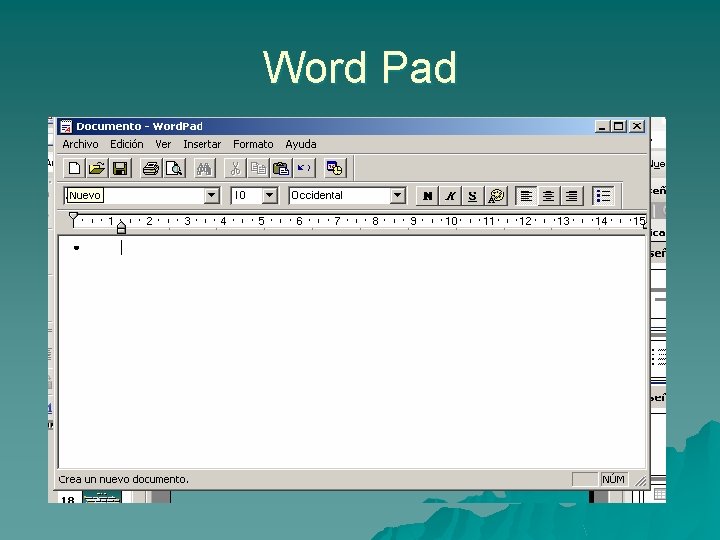Click the Copy icon in toolbar
This screenshot has width=720, height=540.
click(258, 168)
